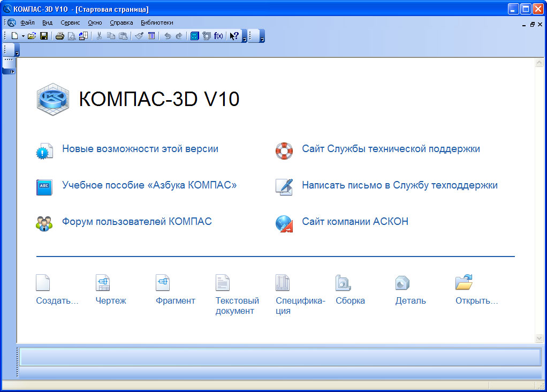This screenshot has width=547, height=392.
Task: Click the Cut scissors icon
Action: pos(100,36)
